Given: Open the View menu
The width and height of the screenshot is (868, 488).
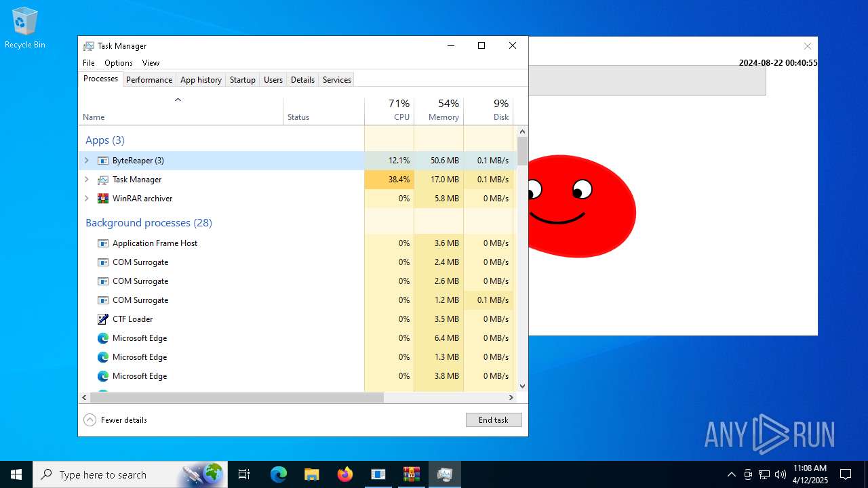Looking at the screenshot, I should (x=151, y=63).
